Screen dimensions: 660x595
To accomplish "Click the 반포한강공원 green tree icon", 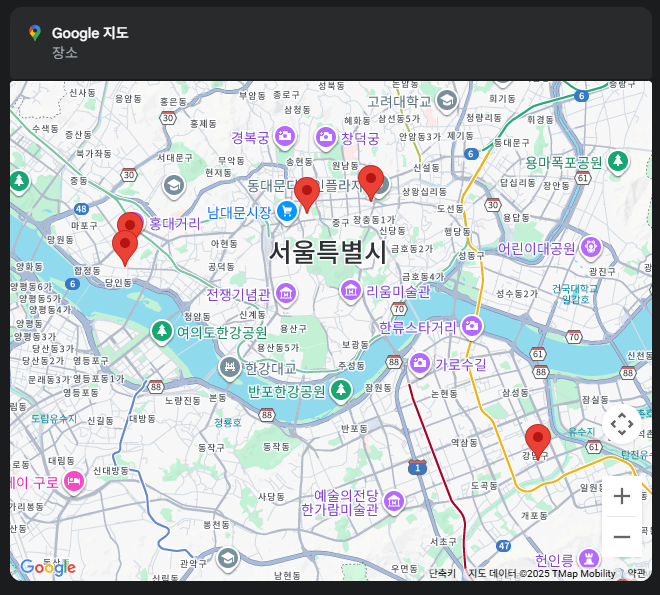I will coord(341,390).
